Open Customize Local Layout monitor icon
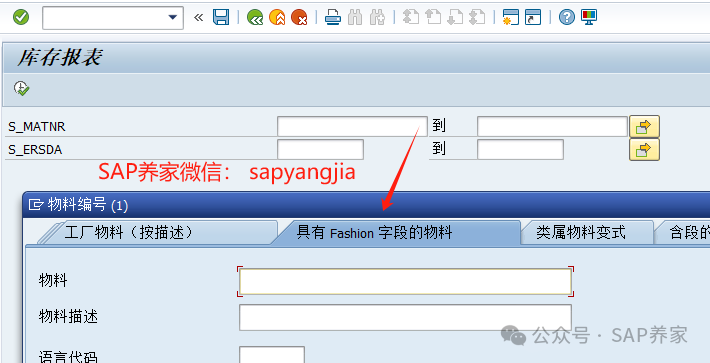This screenshot has width=710, height=363. tap(589, 18)
